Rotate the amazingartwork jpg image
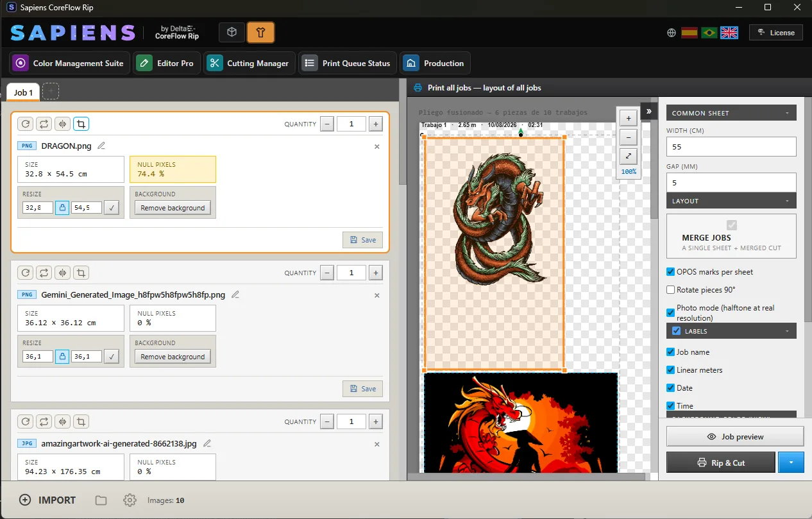812x519 pixels. pyautogui.click(x=26, y=422)
